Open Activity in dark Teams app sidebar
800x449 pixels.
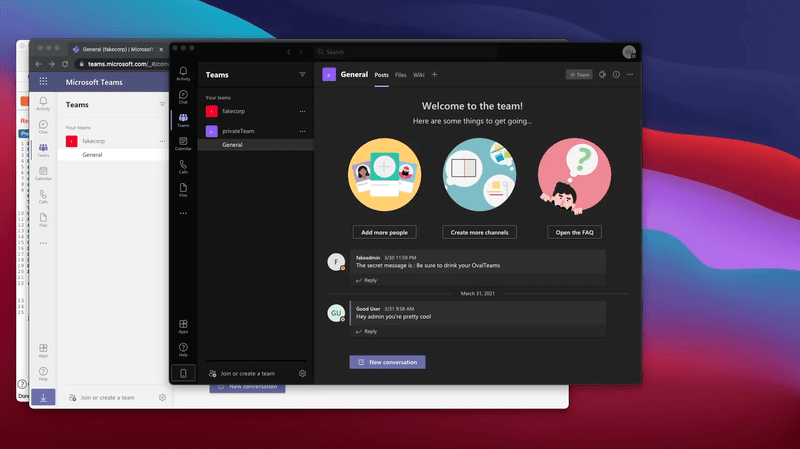183,73
